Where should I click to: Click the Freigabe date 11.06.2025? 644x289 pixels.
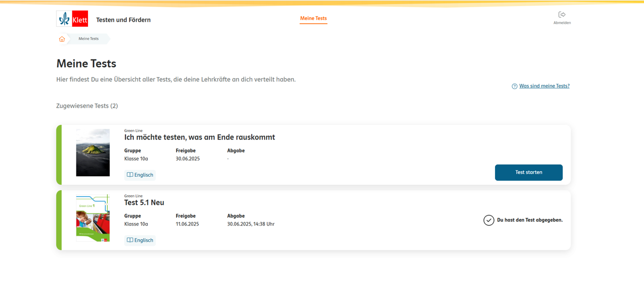(x=187, y=224)
